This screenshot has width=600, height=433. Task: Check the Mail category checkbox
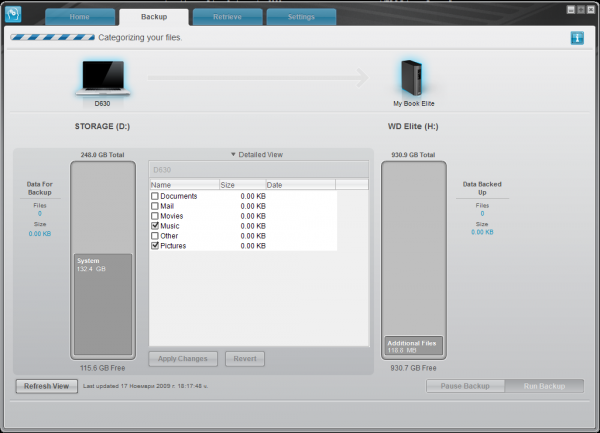(x=155, y=206)
